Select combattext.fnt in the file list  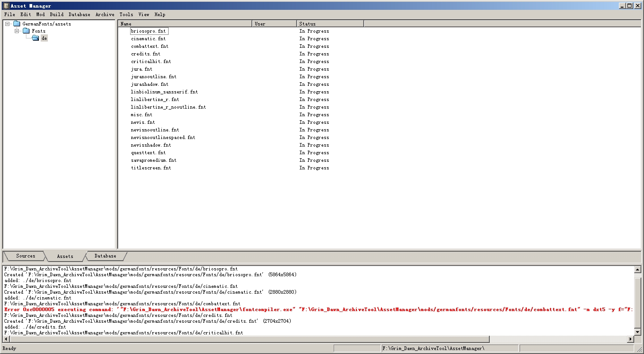tap(149, 46)
